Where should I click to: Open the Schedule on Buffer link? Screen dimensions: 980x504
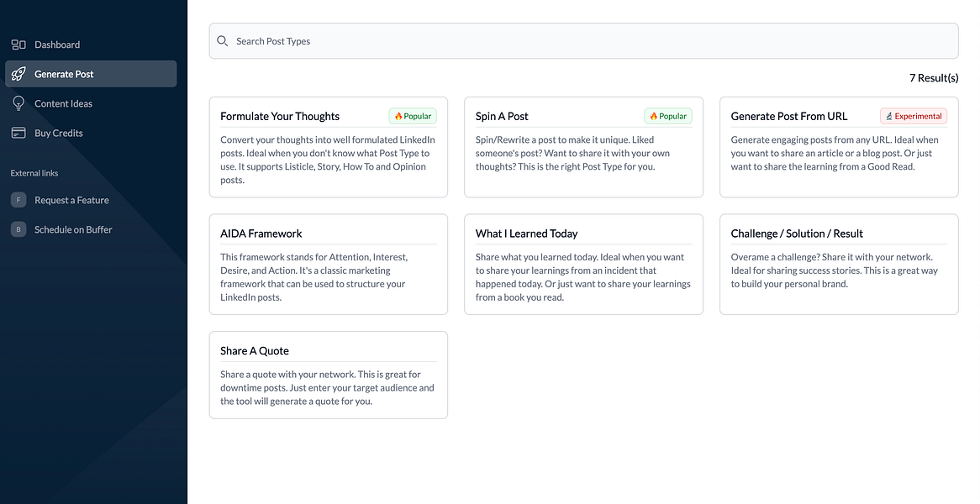tap(73, 229)
